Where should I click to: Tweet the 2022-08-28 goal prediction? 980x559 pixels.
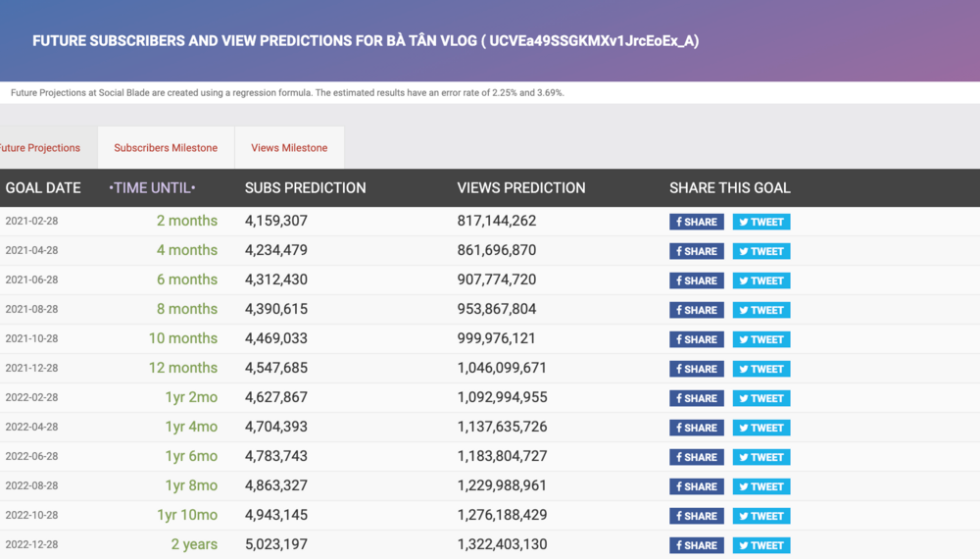click(760, 486)
